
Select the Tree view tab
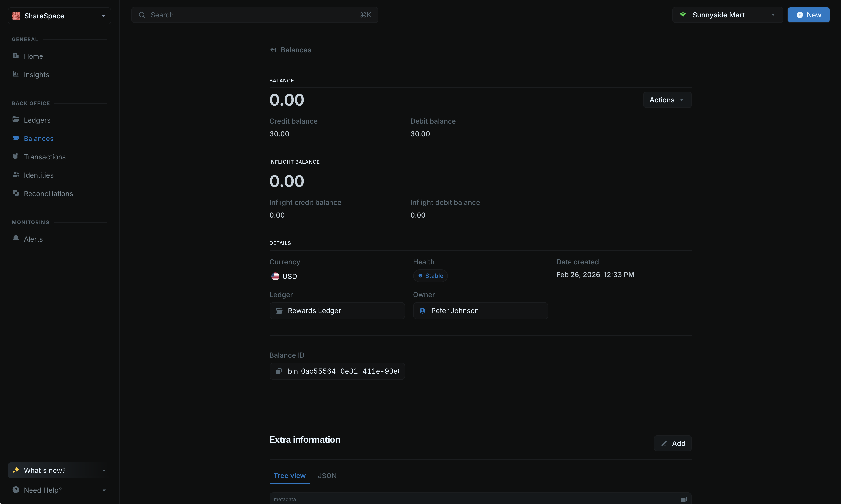[x=289, y=476]
